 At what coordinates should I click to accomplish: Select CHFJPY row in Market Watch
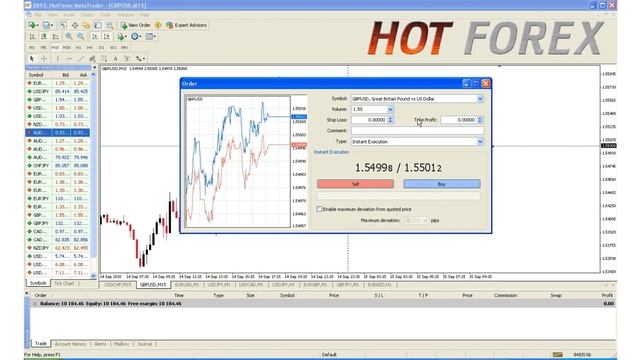coord(58,166)
